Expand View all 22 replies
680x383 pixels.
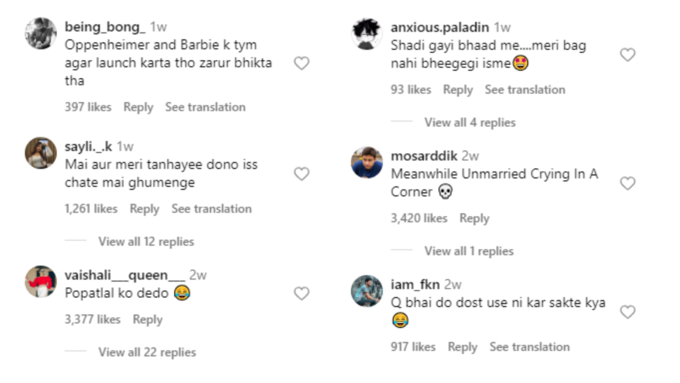point(147,352)
